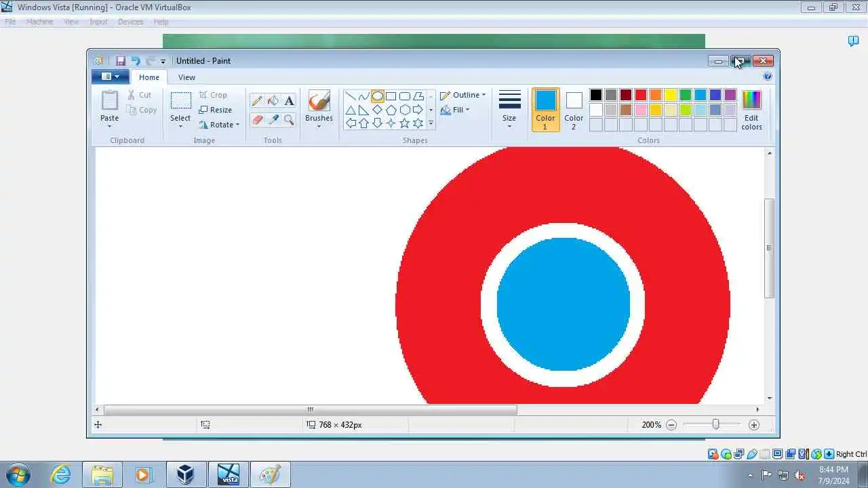Select the Eraser tool

click(257, 120)
